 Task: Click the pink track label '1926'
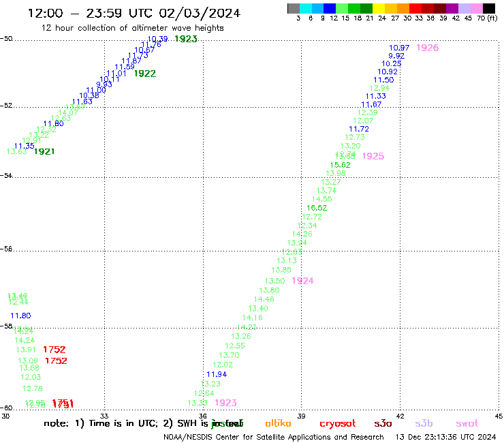[427, 48]
